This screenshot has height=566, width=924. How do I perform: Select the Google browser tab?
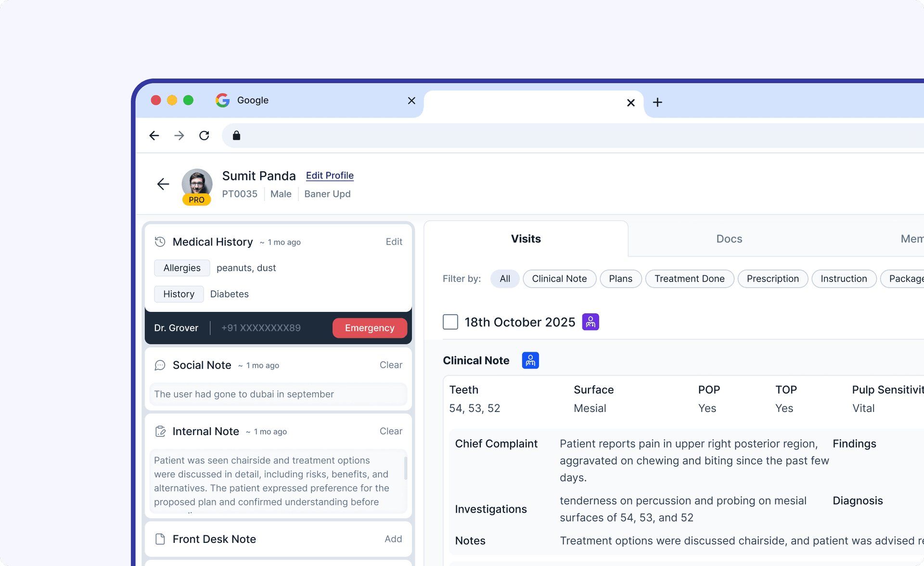pos(254,100)
